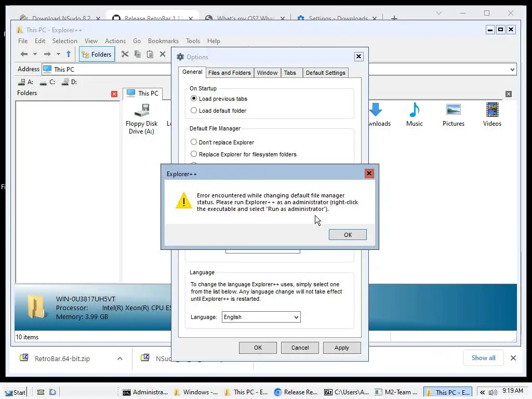Open the Administrator command prompt taskbar item
This screenshot has width=532, height=399.
pos(145,392)
